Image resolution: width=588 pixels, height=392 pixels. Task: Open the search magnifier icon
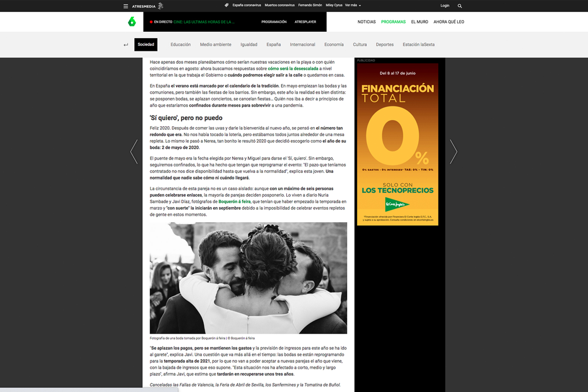pyautogui.click(x=460, y=6)
